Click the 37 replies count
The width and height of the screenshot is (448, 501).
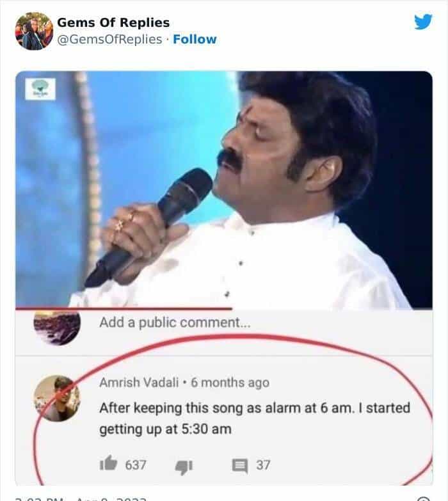[x=263, y=465]
